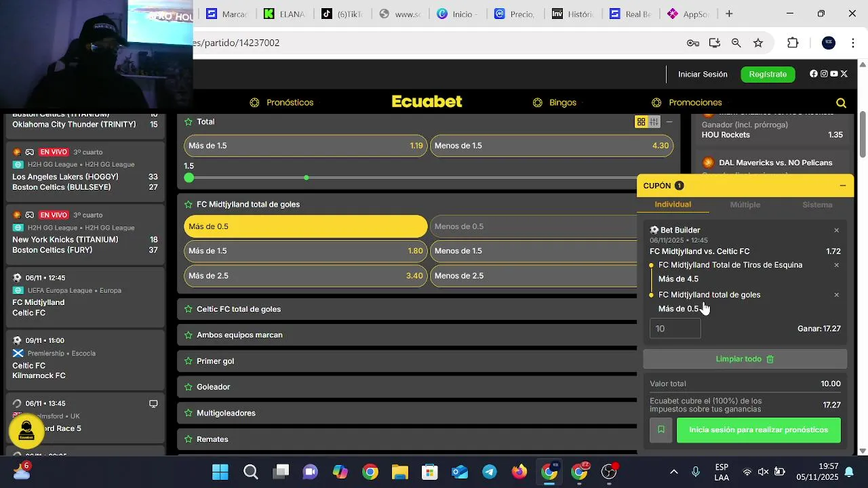The width and height of the screenshot is (868, 488).
Task: Open Windows Start menu
Action: point(220,472)
